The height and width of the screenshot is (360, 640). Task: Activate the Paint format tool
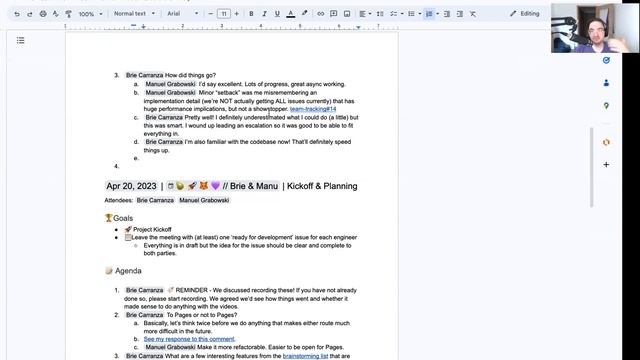(x=69, y=14)
